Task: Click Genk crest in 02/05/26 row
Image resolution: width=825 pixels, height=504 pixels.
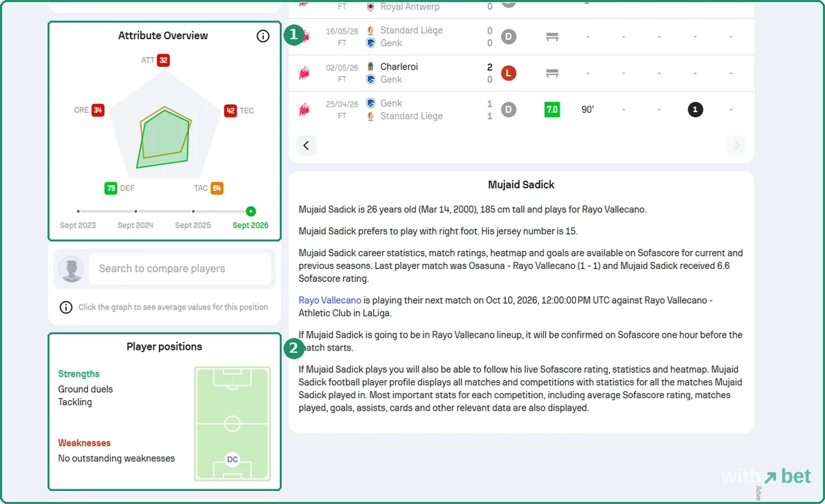Action: coord(371,80)
